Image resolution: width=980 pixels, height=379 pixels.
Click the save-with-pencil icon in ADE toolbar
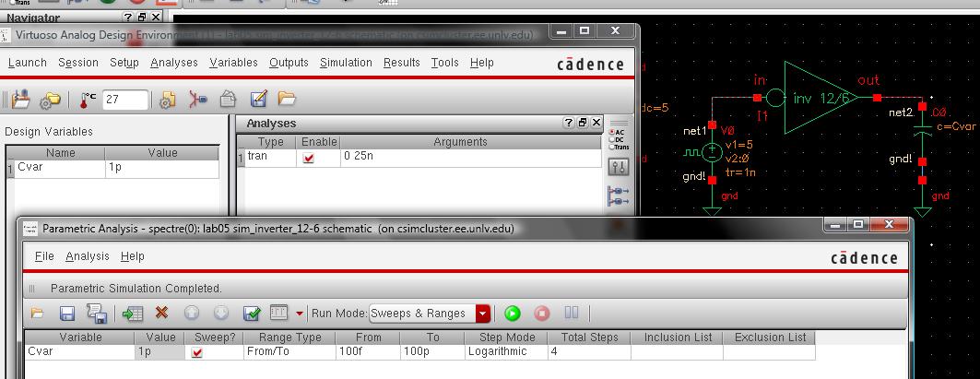pos(258,99)
